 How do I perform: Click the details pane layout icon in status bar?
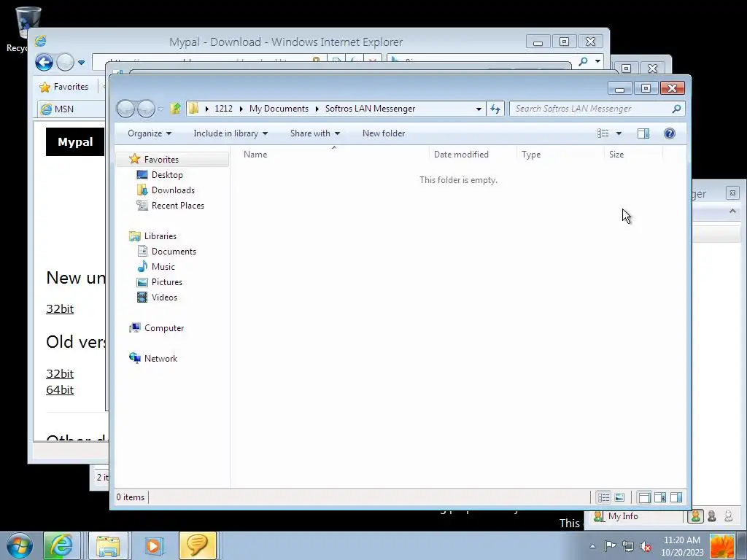(x=659, y=497)
